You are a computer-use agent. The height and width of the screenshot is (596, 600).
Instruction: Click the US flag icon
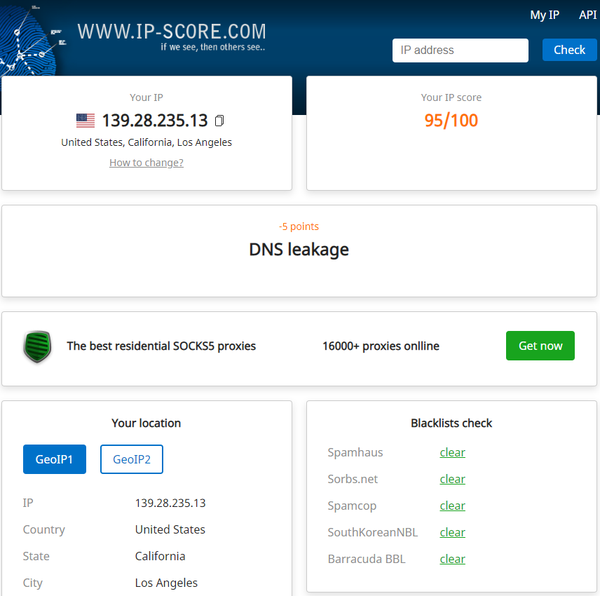85,121
